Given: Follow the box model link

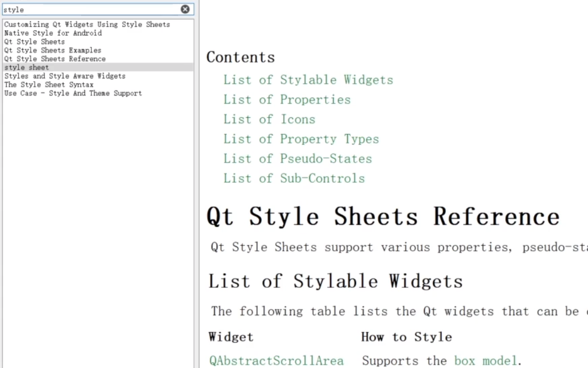Looking at the screenshot, I should point(486,361).
